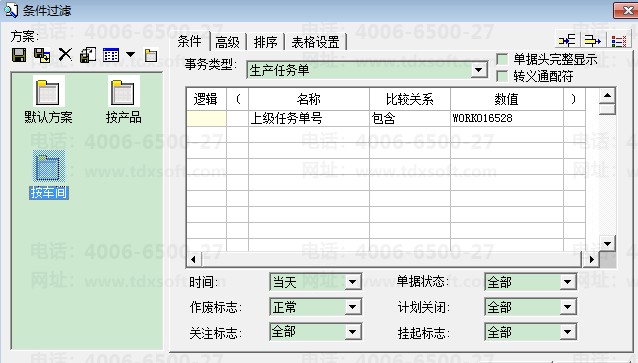Click the save scheme floppy icon
The height and width of the screenshot is (363, 638).
click(19, 55)
